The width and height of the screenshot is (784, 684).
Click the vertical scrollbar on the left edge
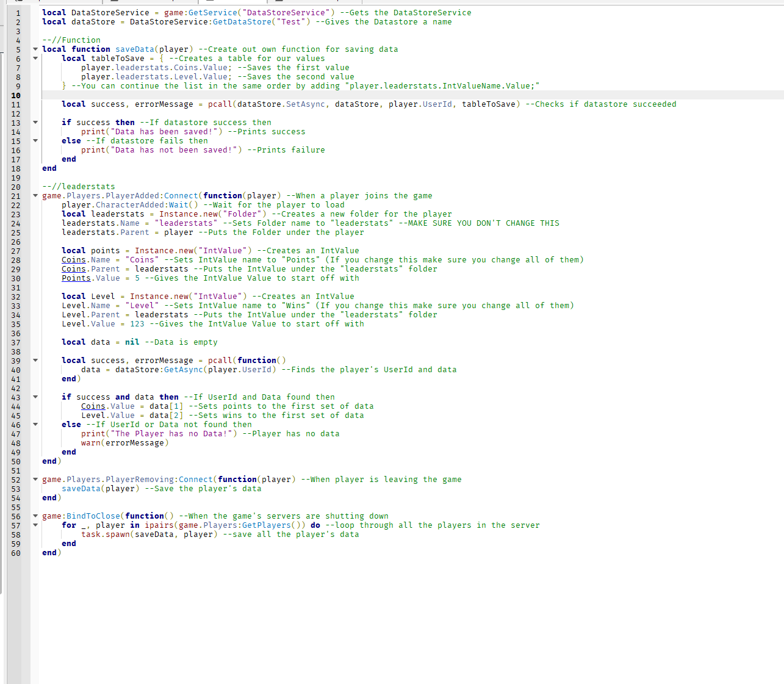(x=2, y=244)
